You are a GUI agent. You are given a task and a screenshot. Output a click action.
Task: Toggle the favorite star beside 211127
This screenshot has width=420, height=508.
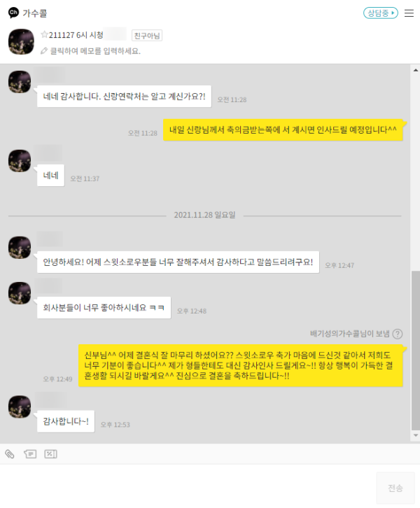coord(44,34)
